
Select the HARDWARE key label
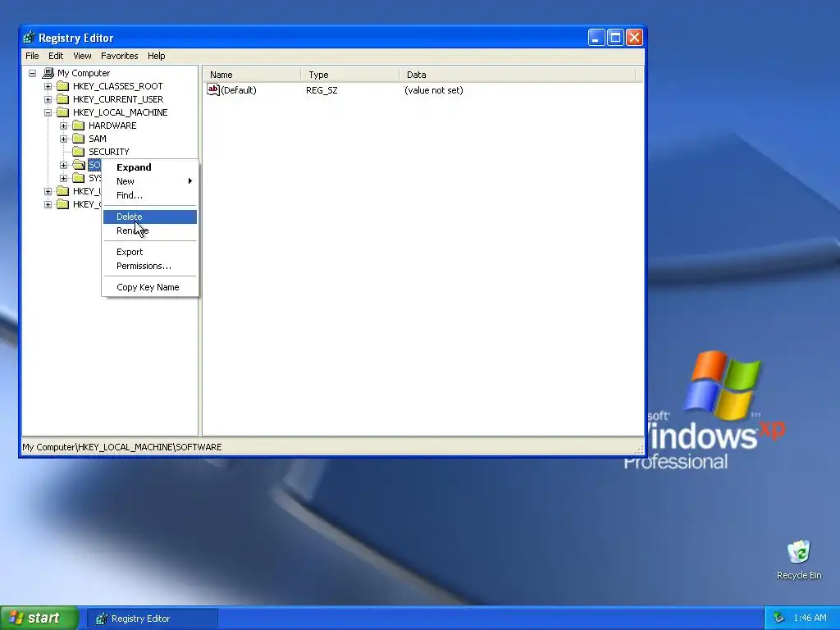pyautogui.click(x=112, y=126)
